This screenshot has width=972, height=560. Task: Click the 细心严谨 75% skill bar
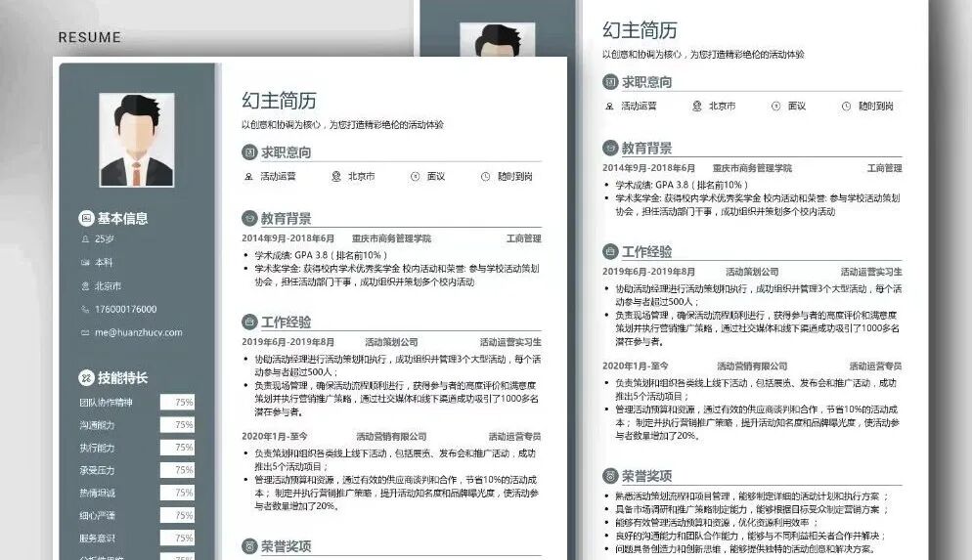(177, 515)
